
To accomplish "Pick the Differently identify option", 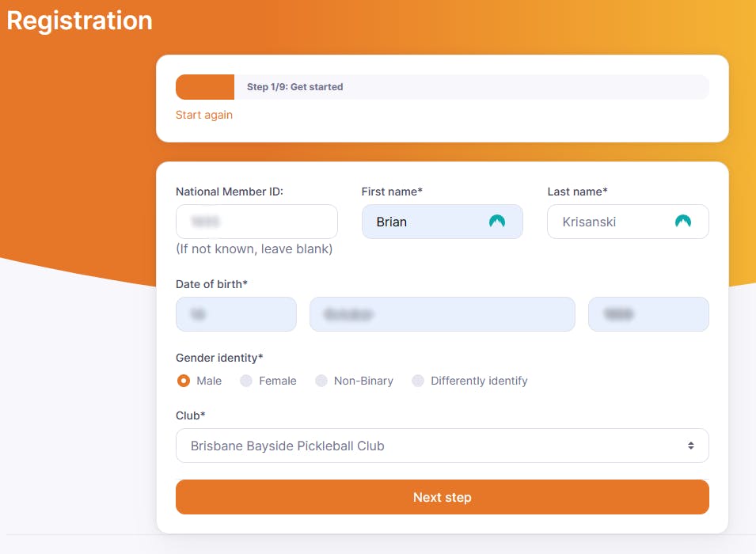I will (418, 381).
